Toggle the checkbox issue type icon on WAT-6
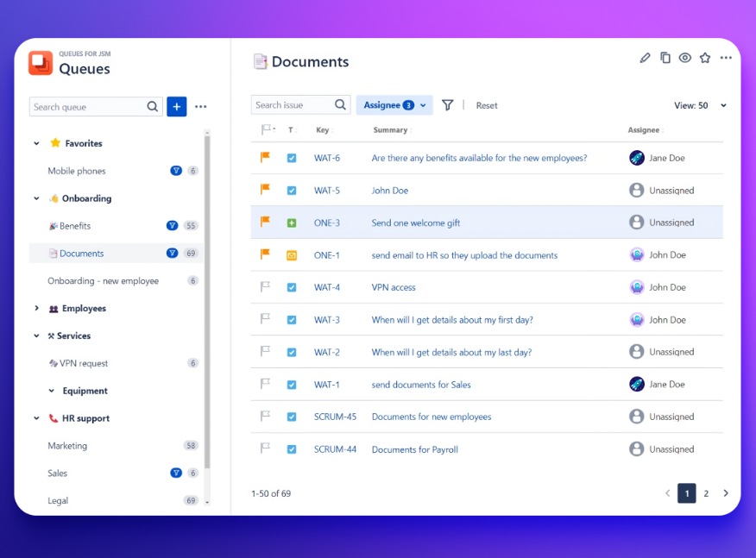The image size is (756, 558). (292, 158)
